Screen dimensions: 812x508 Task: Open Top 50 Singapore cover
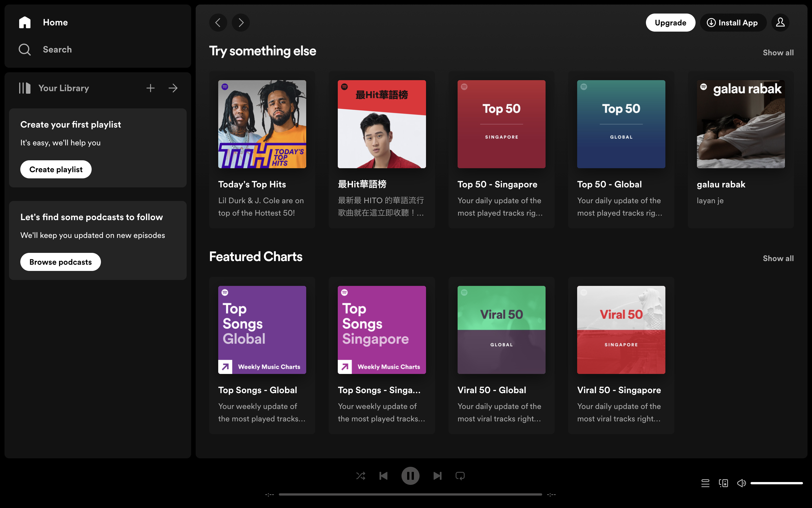pyautogui.click(x=501, y=124)
